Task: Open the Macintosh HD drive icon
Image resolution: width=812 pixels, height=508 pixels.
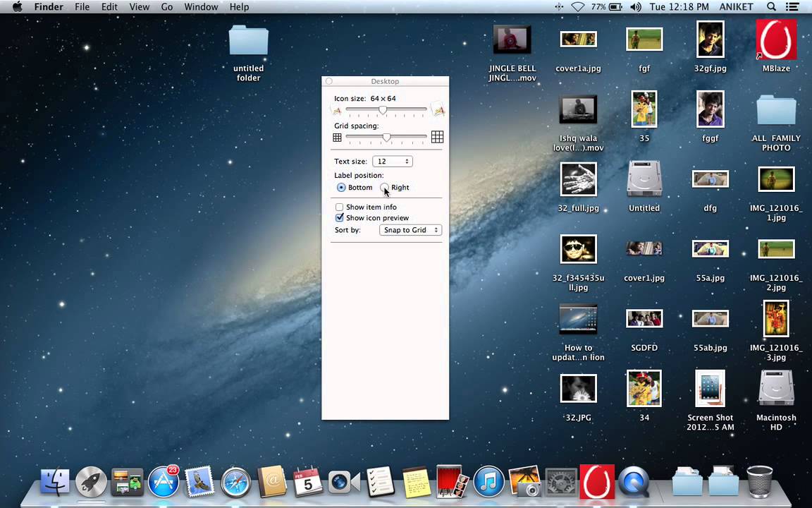Action: (x=776, y=387)
